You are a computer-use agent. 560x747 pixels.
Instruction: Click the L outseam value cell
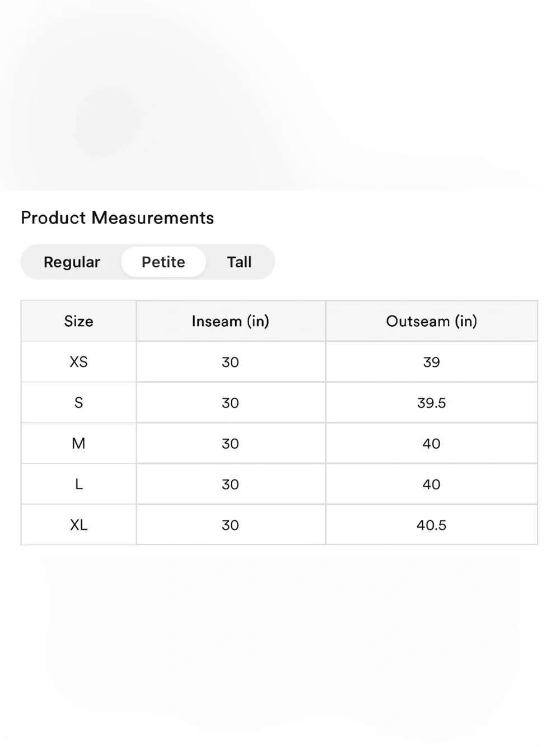(432, 484)
